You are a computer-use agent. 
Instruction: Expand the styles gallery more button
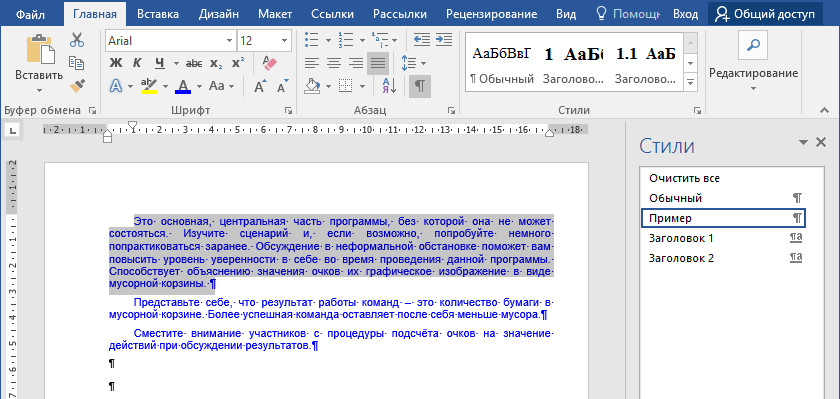[691, 82]
